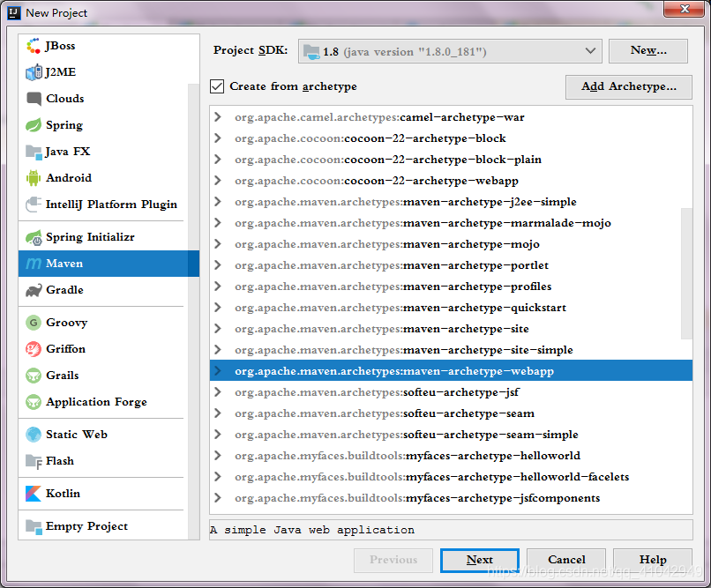This screenshot has width=711, height=588.
Task: Uncheck Create from archetype checkbox
Action: 217,86
